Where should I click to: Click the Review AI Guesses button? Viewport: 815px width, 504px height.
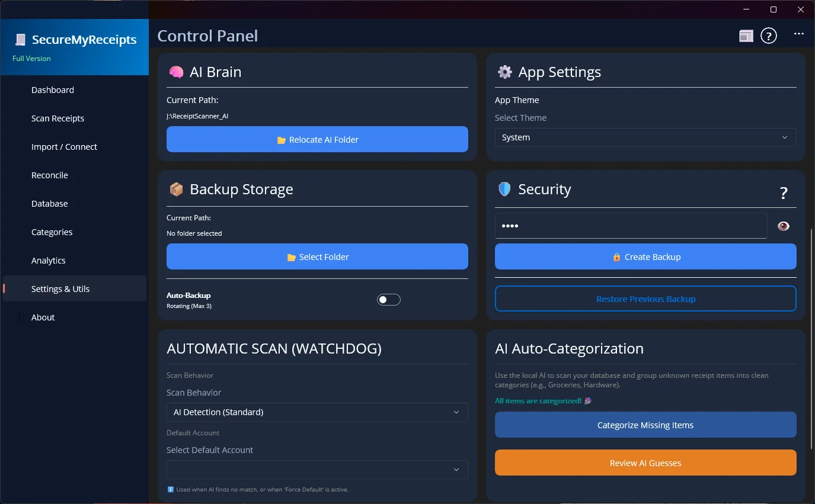645,463
